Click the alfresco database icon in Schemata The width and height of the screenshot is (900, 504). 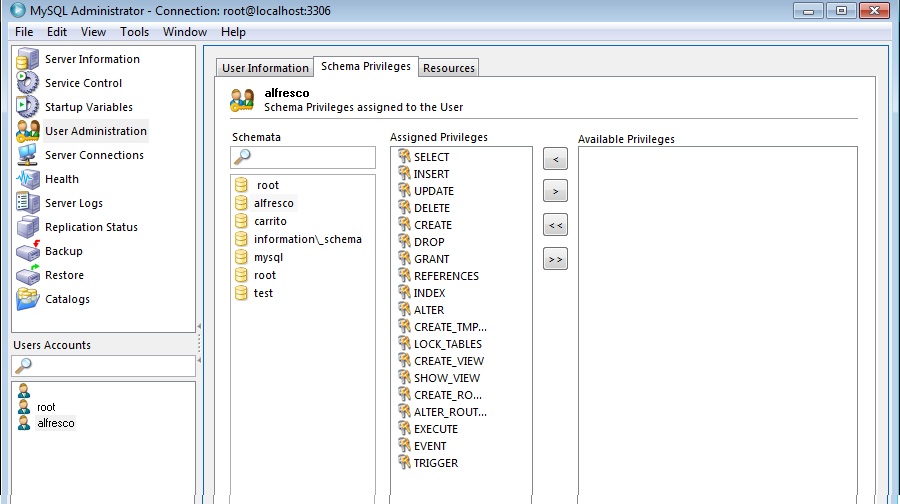click(242, 203)
